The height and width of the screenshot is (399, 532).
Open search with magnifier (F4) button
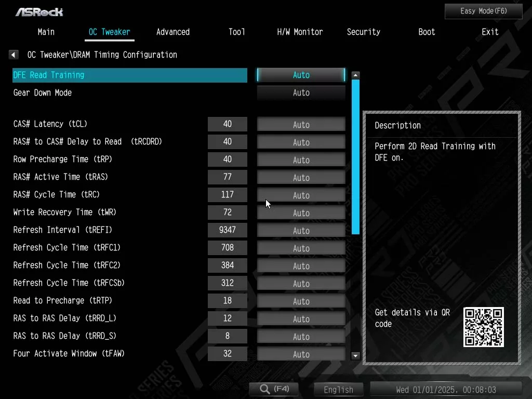[274, 389]
